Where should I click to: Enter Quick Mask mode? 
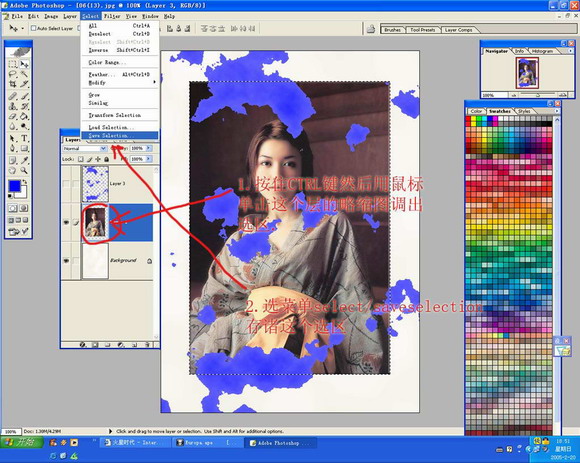tap(24, 208)
